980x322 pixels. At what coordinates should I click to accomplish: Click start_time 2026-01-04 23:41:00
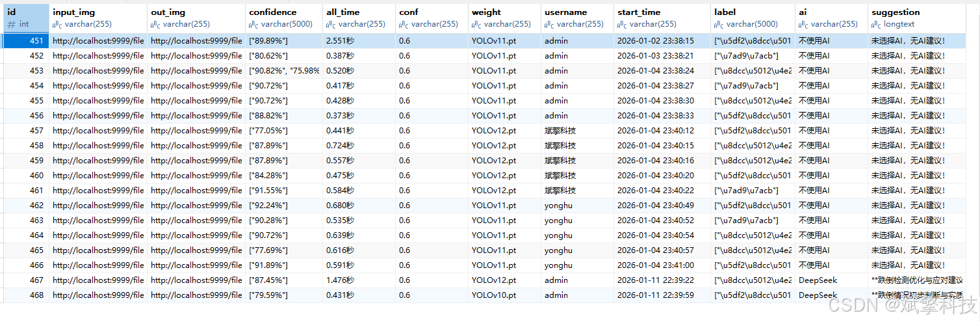pyautogui.click(x=656, y=265)
